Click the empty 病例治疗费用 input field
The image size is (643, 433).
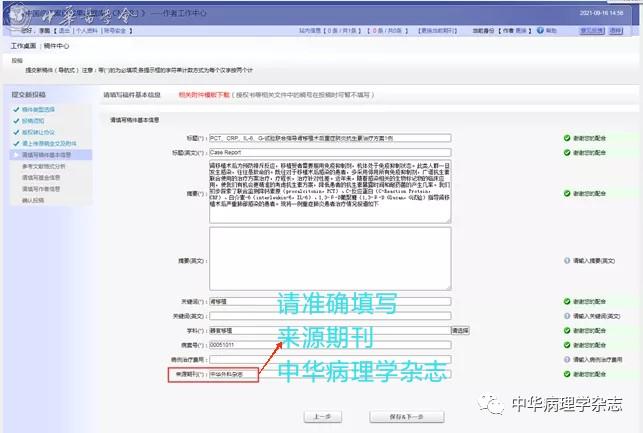(330, 360)
